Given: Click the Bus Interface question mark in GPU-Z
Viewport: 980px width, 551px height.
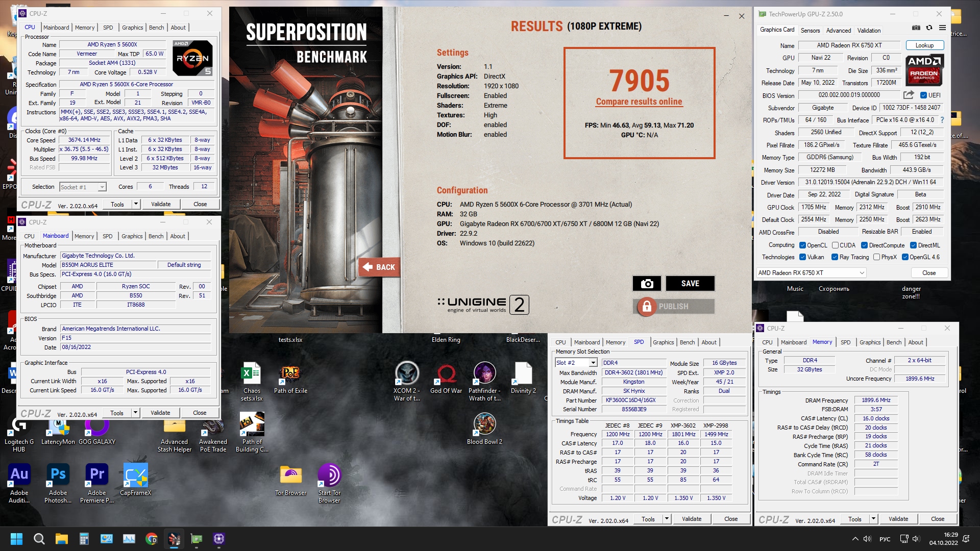Looking at the screenshot, I should [942, 120].
